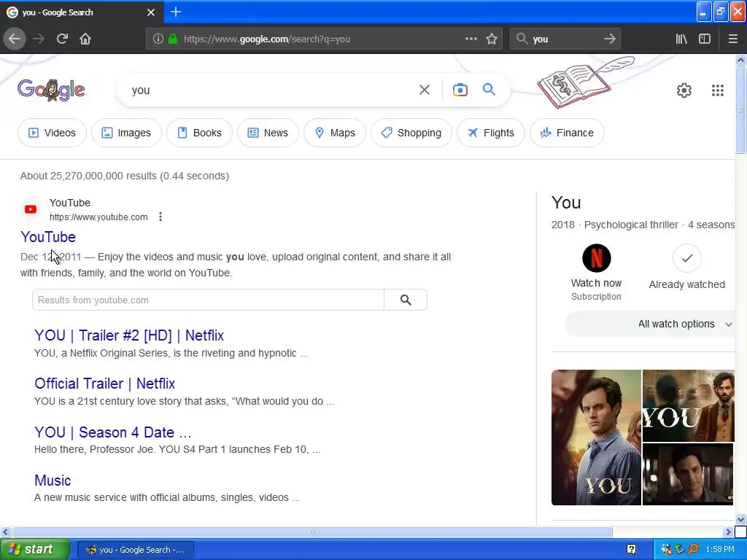Viewport: 747px width, 560px height.
Task: Click the 'You' knowledge panel title
Action: 566,203
